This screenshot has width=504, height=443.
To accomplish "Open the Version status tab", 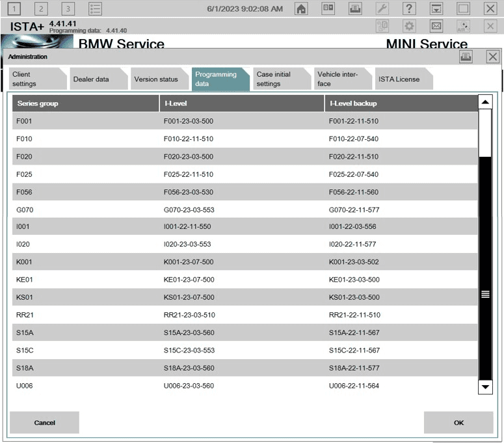I will pos(159,79).
